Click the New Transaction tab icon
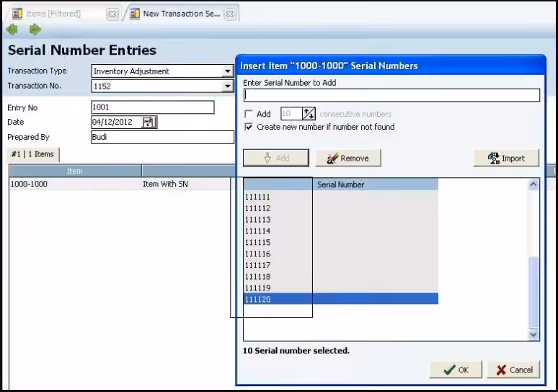This screenshot has height=392, width=558. pos(135,14)
